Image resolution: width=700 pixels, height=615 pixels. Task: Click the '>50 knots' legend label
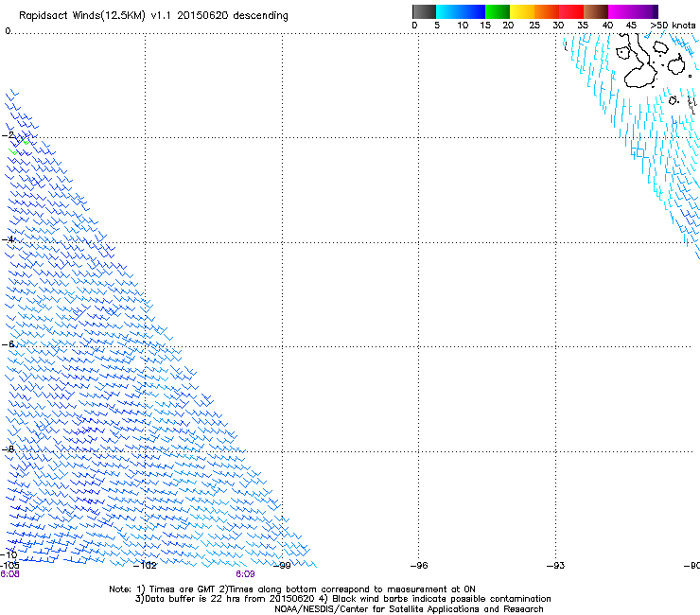click(673, 26)
